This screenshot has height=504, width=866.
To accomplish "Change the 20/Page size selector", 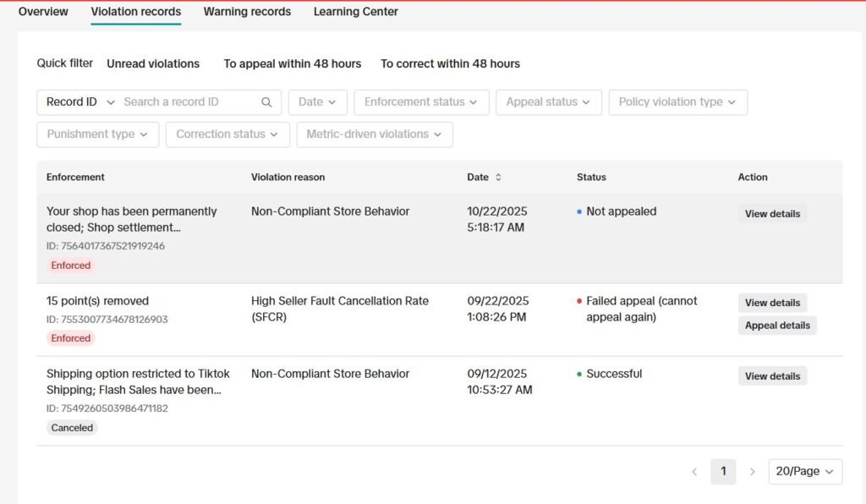I will 804,472.
